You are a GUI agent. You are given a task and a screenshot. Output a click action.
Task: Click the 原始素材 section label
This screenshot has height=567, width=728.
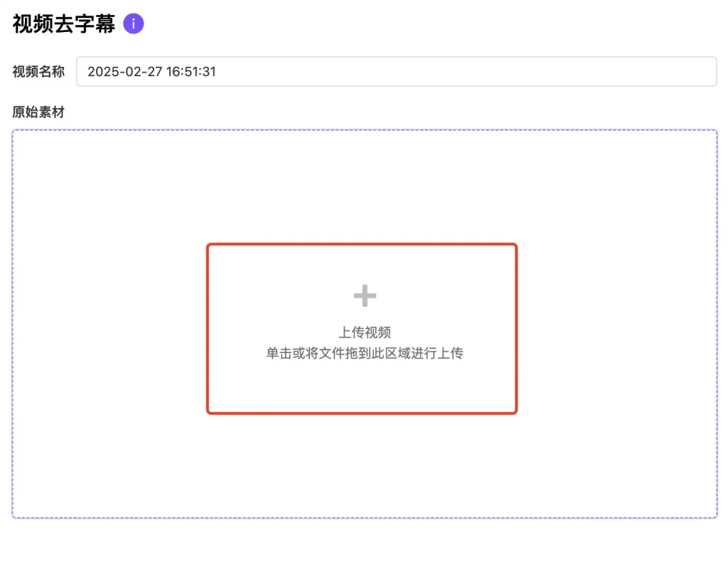tap(38, 112)
